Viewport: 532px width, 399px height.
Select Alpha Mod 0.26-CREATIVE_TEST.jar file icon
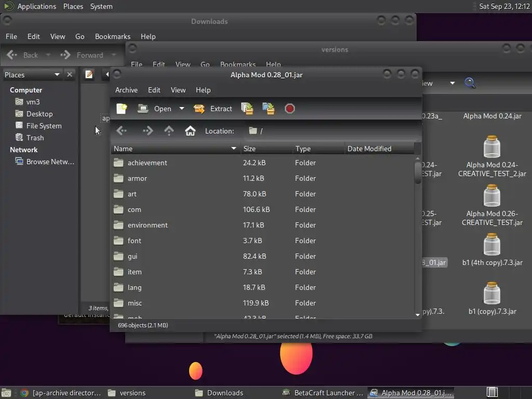492,195
